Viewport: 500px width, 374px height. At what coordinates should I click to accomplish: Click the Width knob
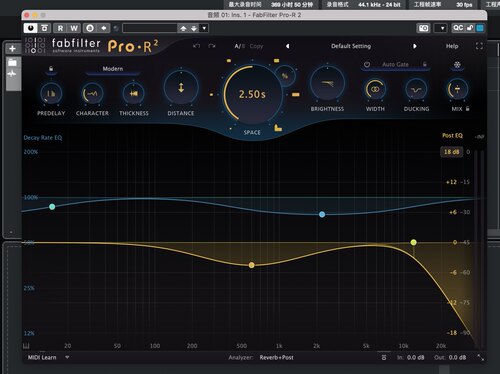(375, 89)
